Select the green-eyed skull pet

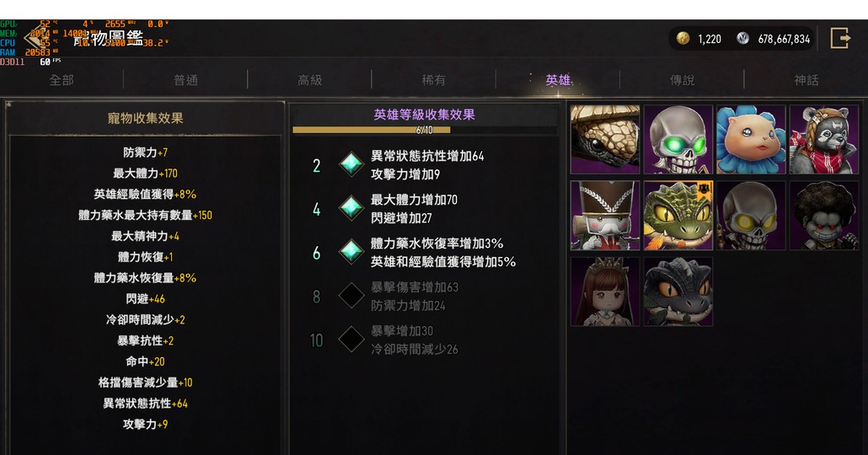coord(678,140)
